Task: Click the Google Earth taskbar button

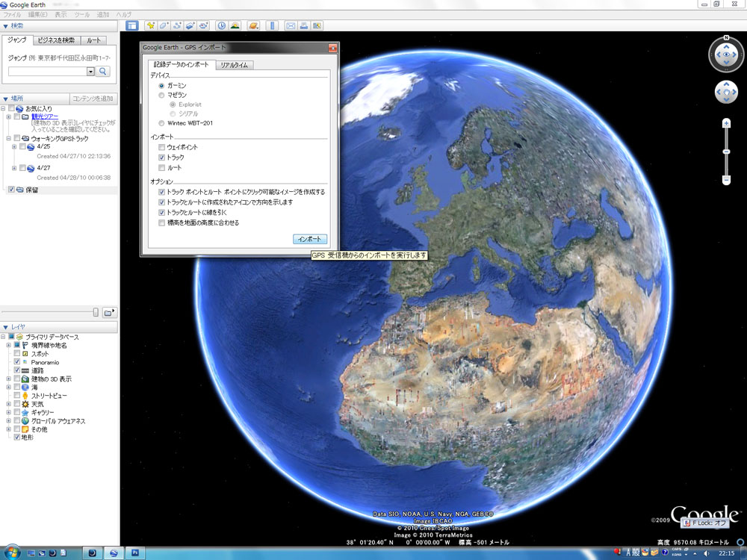Action: click(114, 553)
